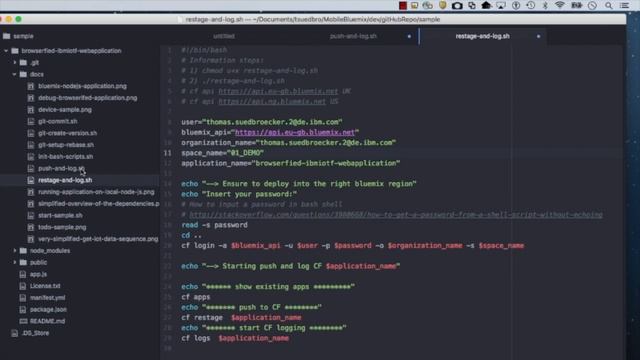Click the node_modules folder icon
640x360 pixels.
(23, 251)
